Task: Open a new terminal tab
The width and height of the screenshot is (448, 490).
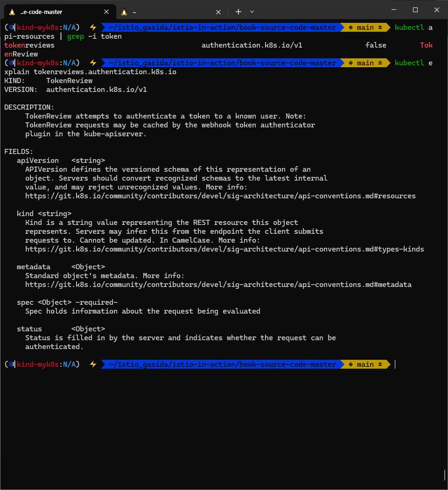Action: (238, 12)
